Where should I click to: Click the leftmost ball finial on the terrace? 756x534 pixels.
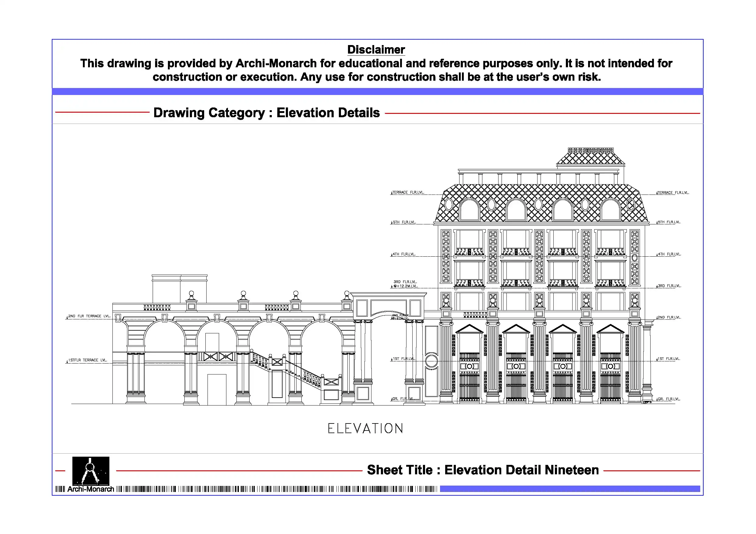click(x=191, y=293)
